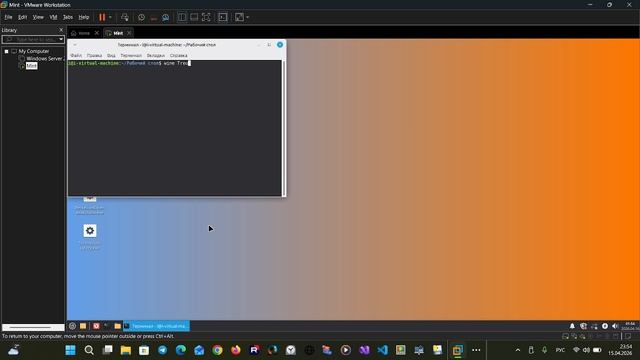Revert to snapshot via the red-marked toolbar icon
Screen dimensions: 640x360
pos(153,17)
